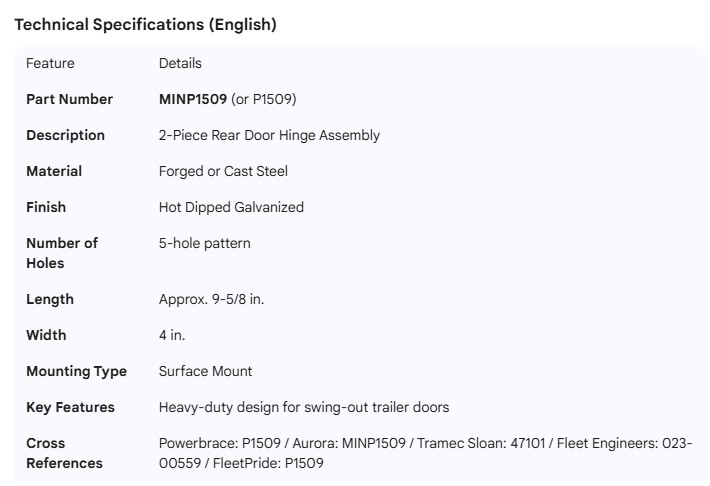The height and width of the screenshot is (486, 710).
Task: Click the Technical Specifications (English) heading
Action: coord(145,25)
